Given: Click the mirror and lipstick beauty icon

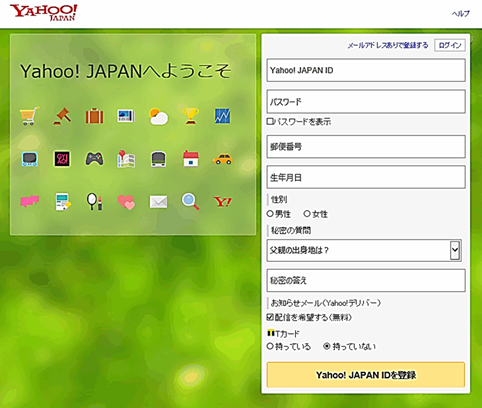Looking at the screenshot, I should click(94, 202).
